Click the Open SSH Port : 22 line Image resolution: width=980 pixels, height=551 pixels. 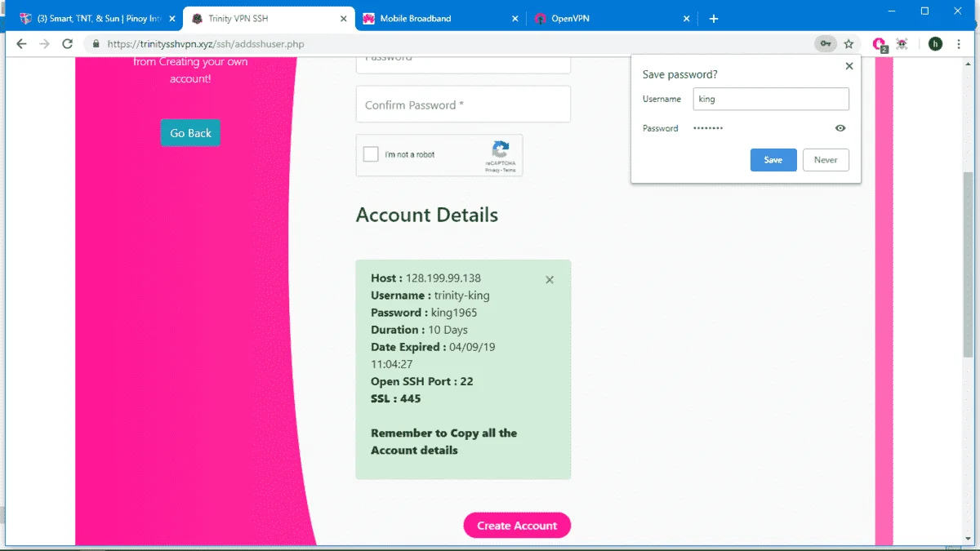point(422,381)
